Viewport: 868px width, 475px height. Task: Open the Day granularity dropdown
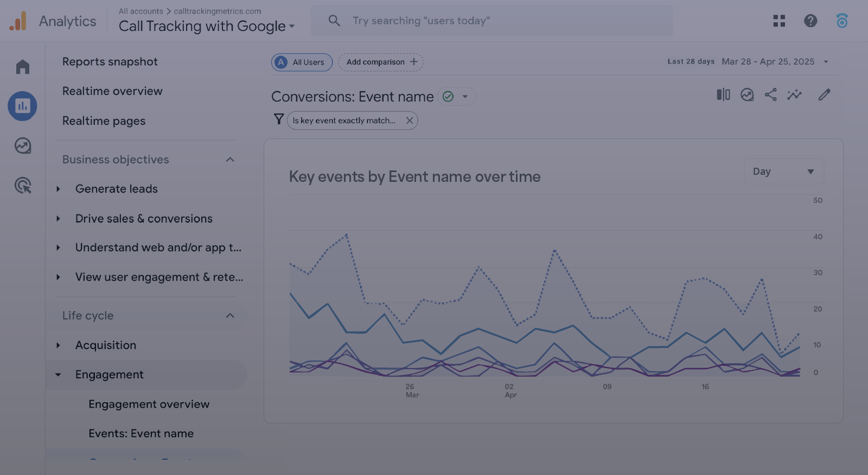(783, 172)
